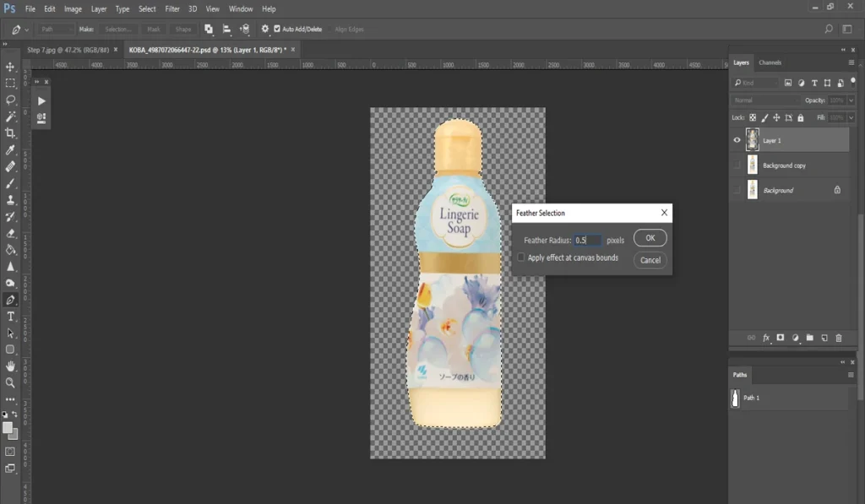Enable Apply effect at canvas bounds
This screenshot has height=504, width=865.
tap(520, 257)
